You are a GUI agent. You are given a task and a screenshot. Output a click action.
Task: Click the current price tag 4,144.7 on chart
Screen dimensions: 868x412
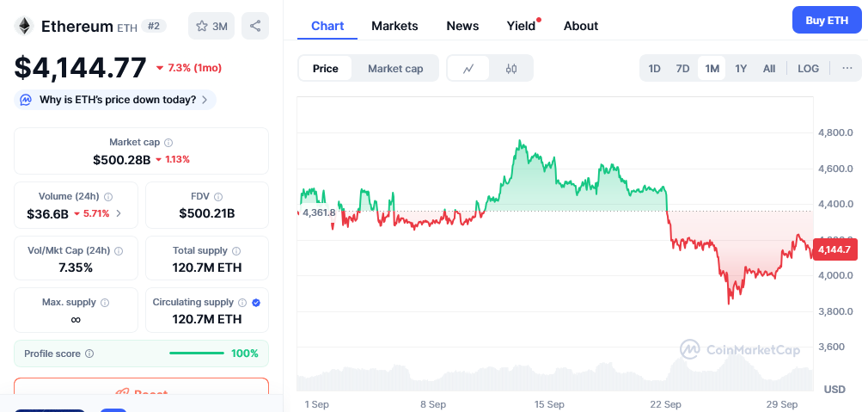pyautogui.click(x=834, y=249)
